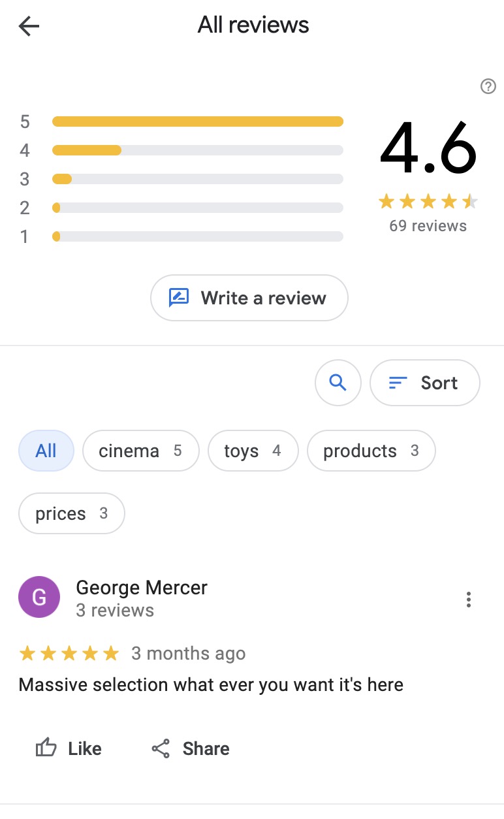
Task: Click the Write a review button
Action: 249,298
